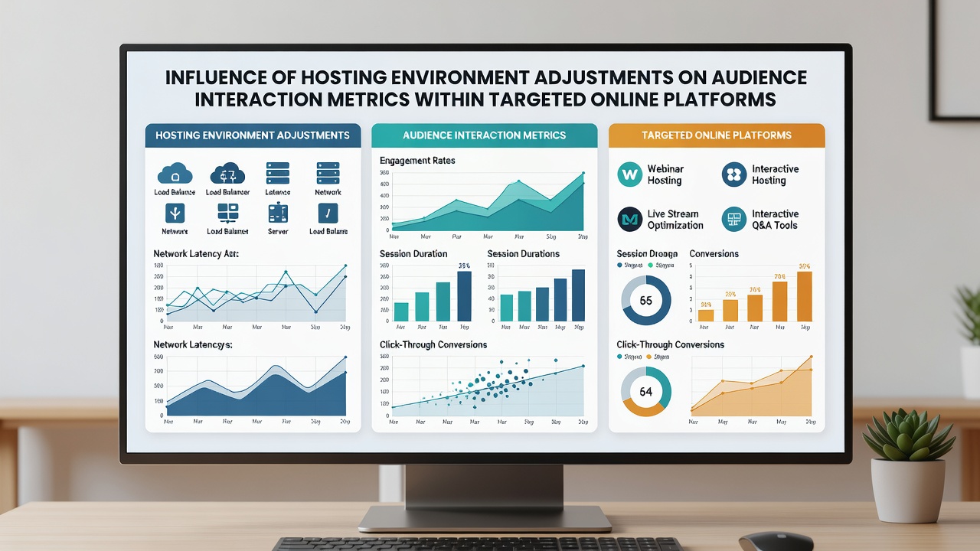The width and height of the screenshot is (980, 551).
Task: Select the top-row server stack labeled "Network"
Action: point(328,173)
